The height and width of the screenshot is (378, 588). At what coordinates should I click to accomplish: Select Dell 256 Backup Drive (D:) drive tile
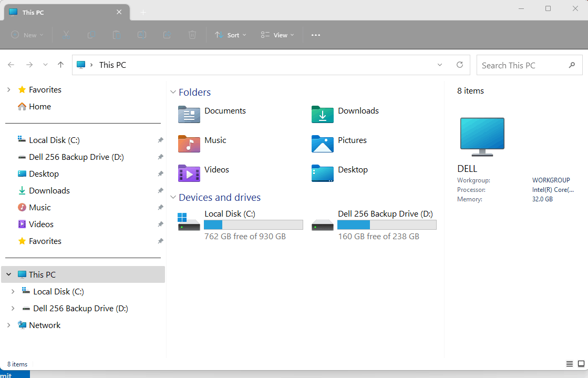coord(374,225)
